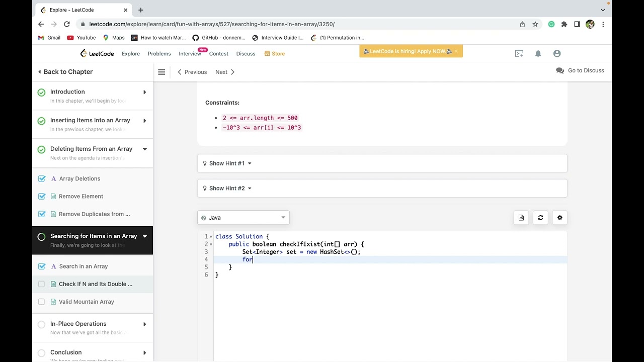Toggle the Valid Mountain Array checkbox
644x362 pixels.
click(41, 302)
